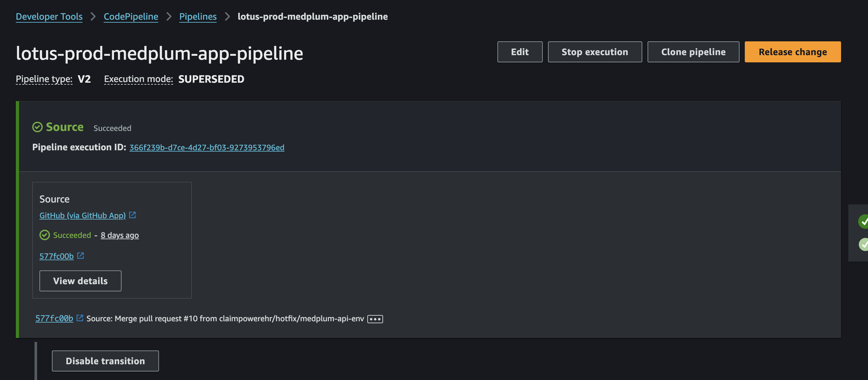Image resolution: width=868 pixels, height=380 pixels.
Task: Open monospace 577fc00b link in revision summary
Action: [x=54, y=318]
